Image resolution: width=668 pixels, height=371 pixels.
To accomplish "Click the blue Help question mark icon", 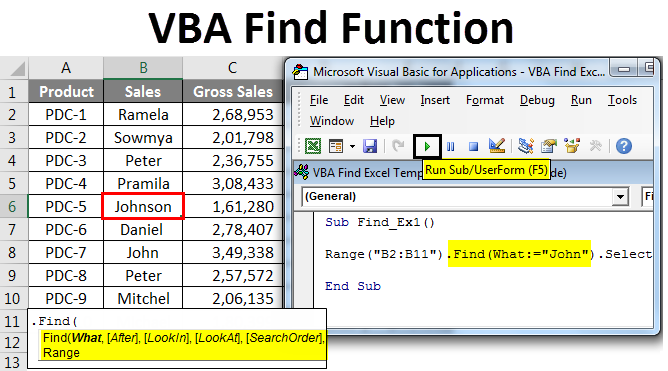I will coord(624,147).
